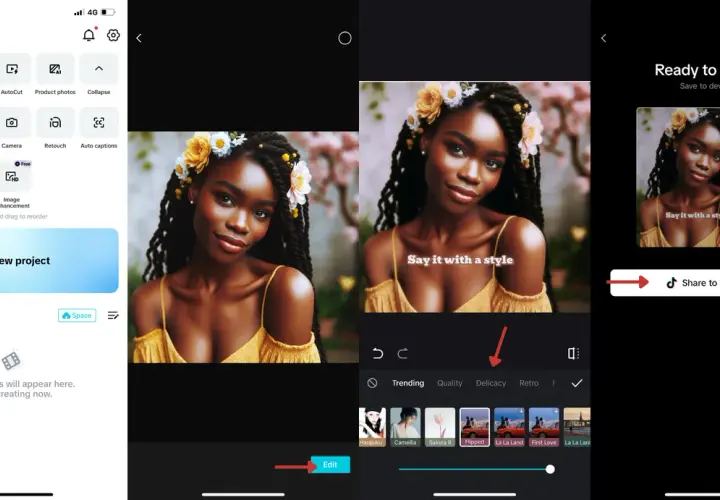
Task: Tap the unedited photo in the preview
Action: (x=243, y=247)
